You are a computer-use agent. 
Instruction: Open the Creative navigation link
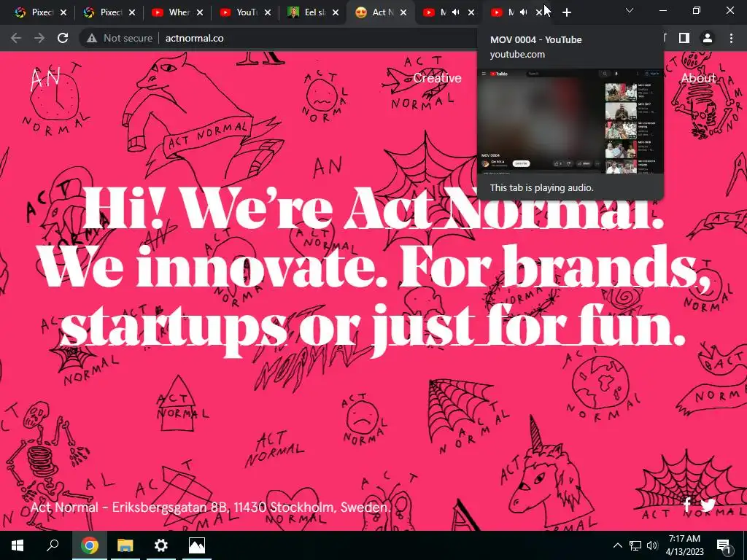[437, 78]
